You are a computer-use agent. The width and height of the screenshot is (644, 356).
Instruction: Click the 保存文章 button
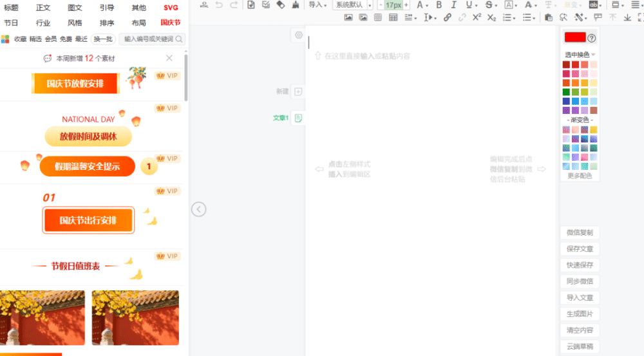point(580,249)
